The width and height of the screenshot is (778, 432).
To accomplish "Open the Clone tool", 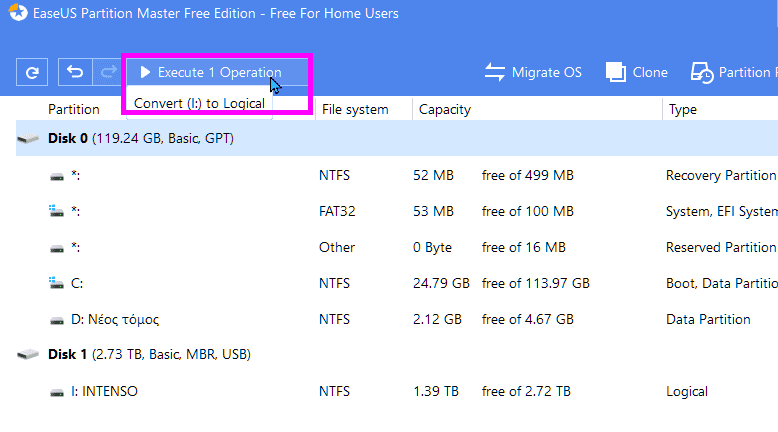I will 637,72.
